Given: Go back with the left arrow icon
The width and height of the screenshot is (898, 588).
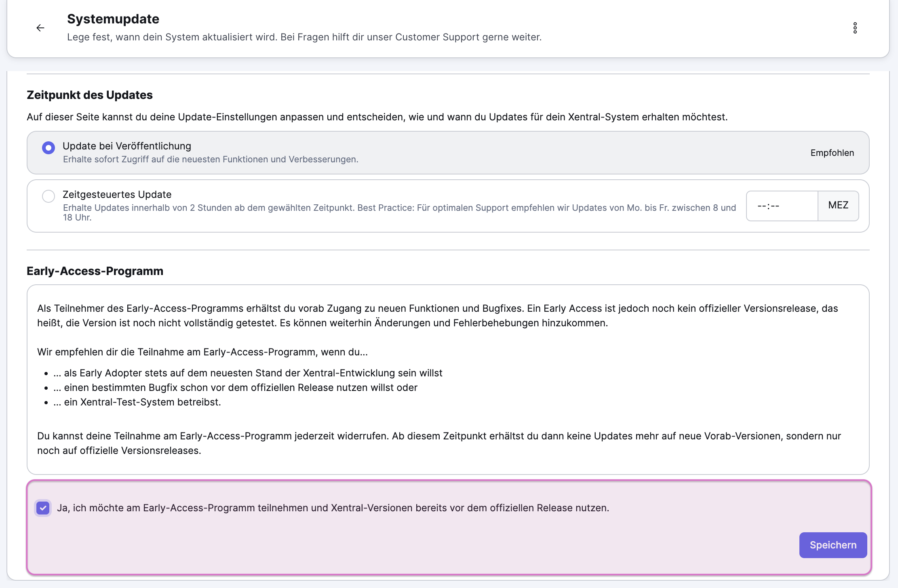Looking at the screenshot, I should 40,28.
